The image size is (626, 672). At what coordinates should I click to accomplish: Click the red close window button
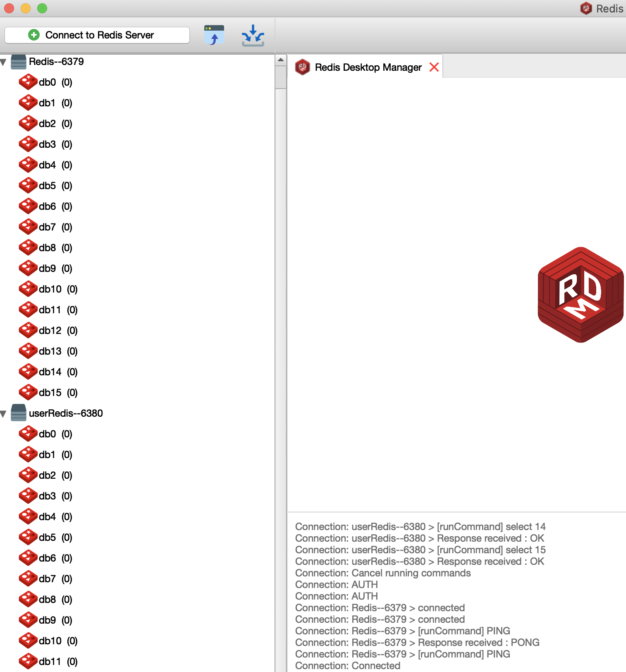9,8
